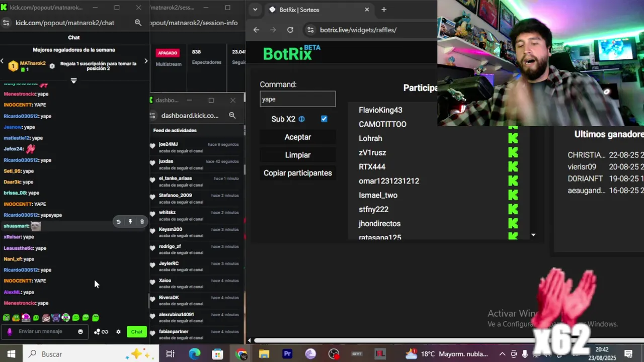Viewport: 644px width, 362px height.
Task: Open site info icon for botrix.live
Action: click(310, 30)
